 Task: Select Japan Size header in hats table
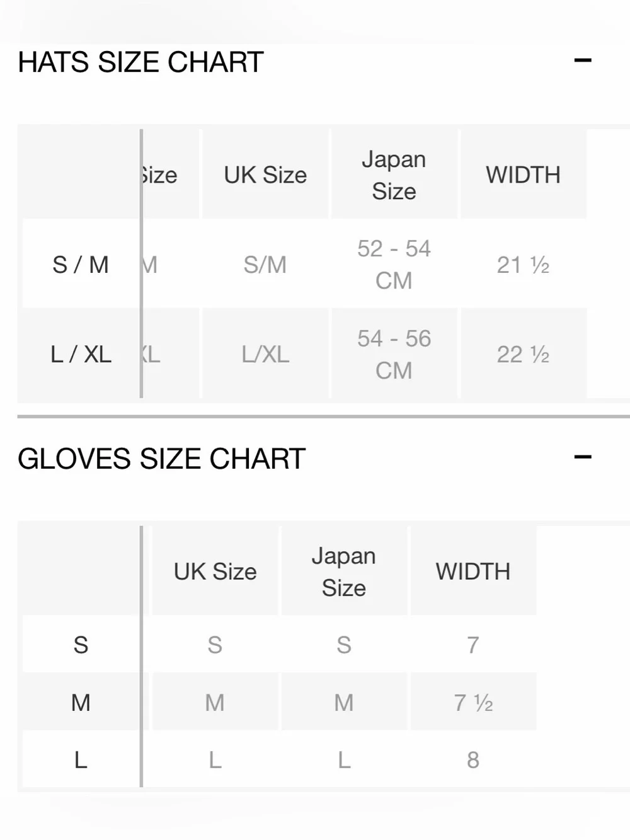(394, 175)
